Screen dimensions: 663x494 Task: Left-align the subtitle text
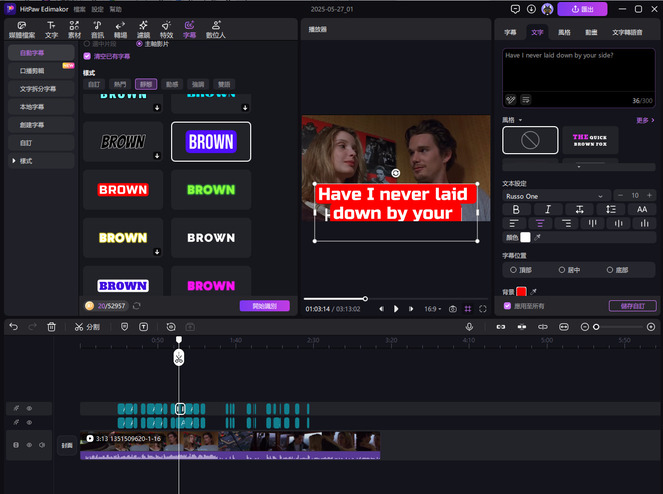514,223
